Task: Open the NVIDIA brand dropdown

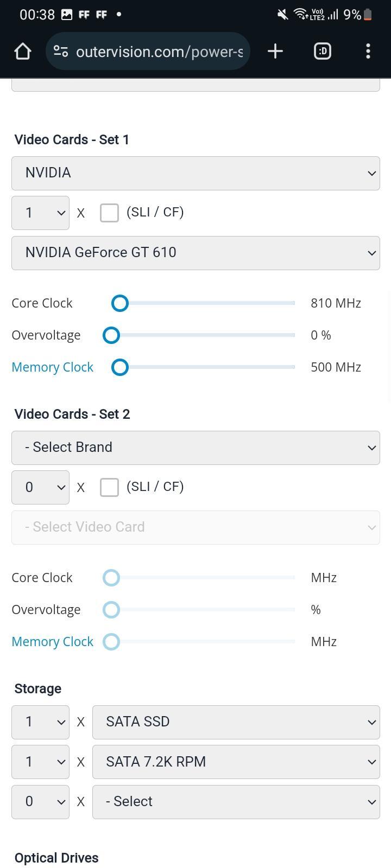Action: point(195,173)
